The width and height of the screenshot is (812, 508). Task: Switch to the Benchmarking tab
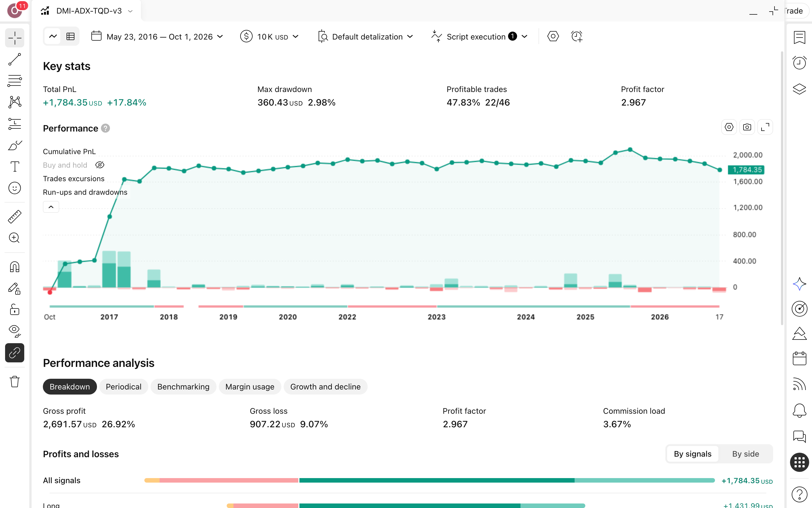(183, 387)
